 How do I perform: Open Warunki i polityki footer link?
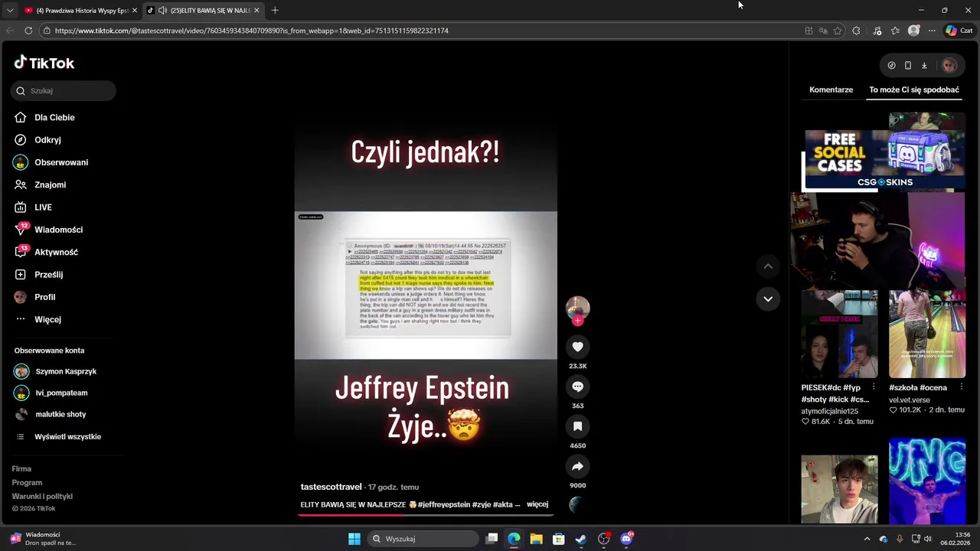click(x=42, y=497)
